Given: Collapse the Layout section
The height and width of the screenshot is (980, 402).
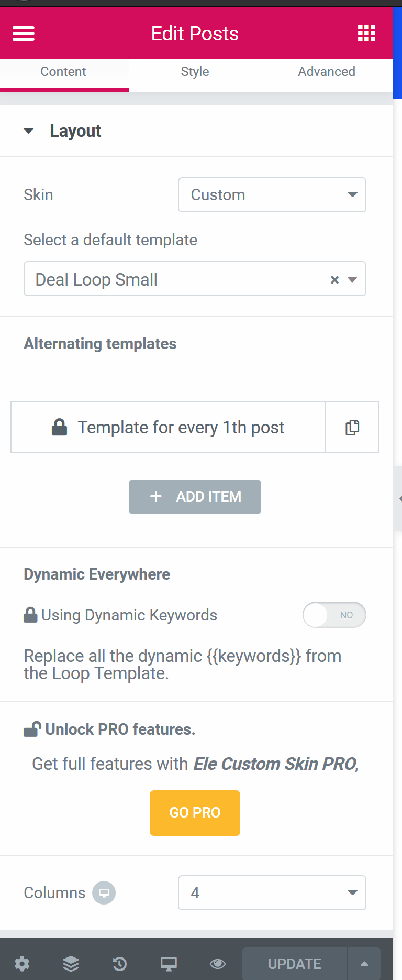Looking at the screenshot, I should pyautogui.click(x=29, y=131).
